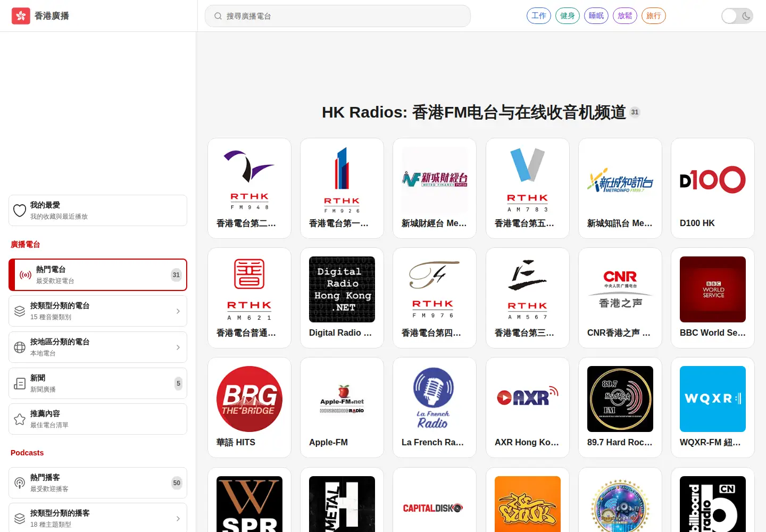Screen dimensions: 766x532
Task: Open the D100 HK station logo
Action: tap(713, 180)
